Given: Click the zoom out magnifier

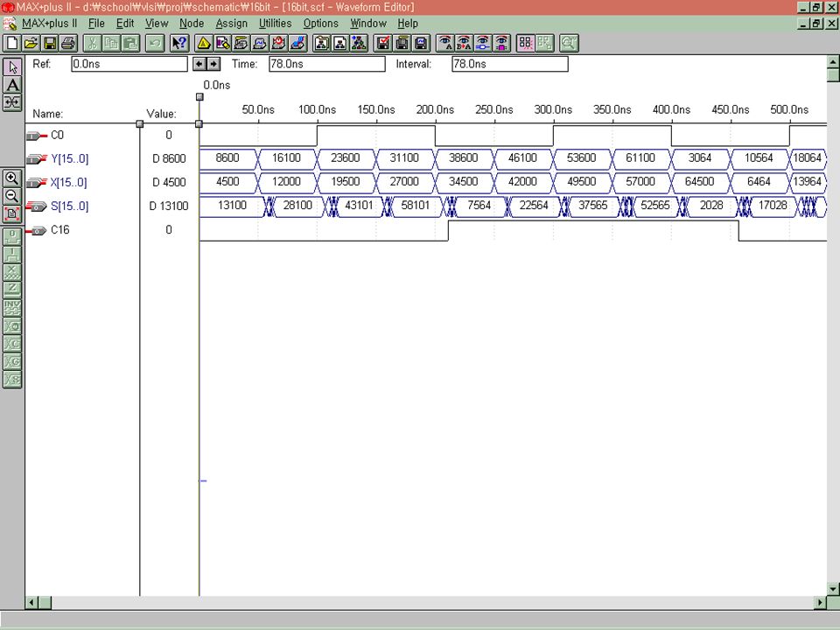Looking at the screenshot, I should coord(11,195).
